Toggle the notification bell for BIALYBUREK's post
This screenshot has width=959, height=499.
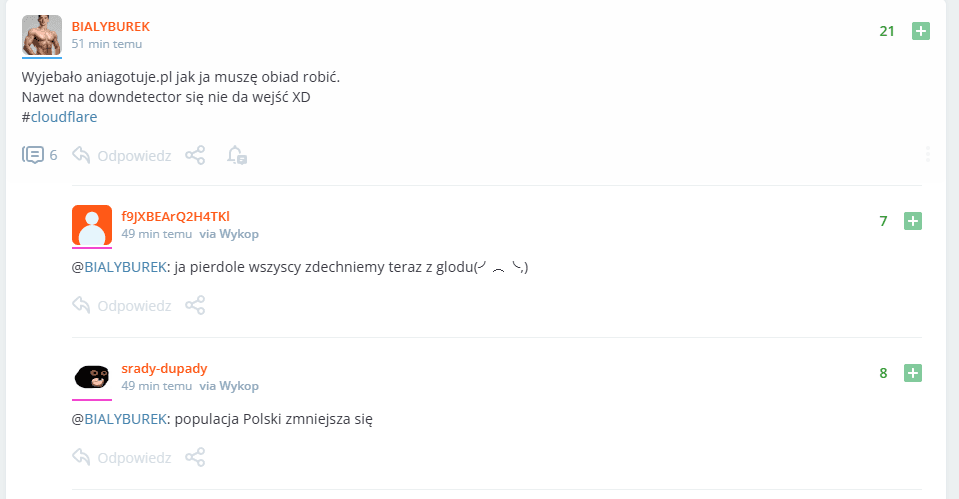tap(237, 155)
